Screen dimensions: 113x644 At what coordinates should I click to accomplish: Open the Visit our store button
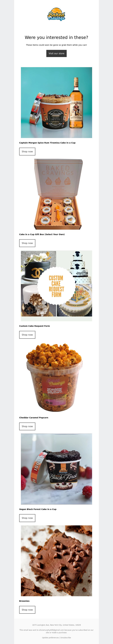(56, 54)
